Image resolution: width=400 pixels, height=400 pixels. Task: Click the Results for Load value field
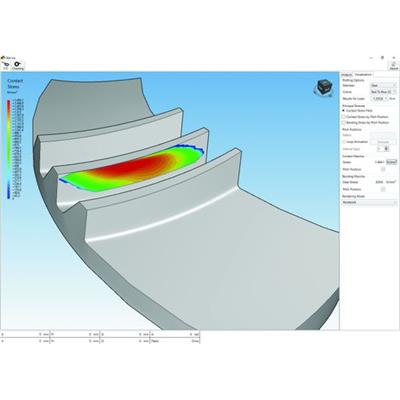tap(379, 99)
